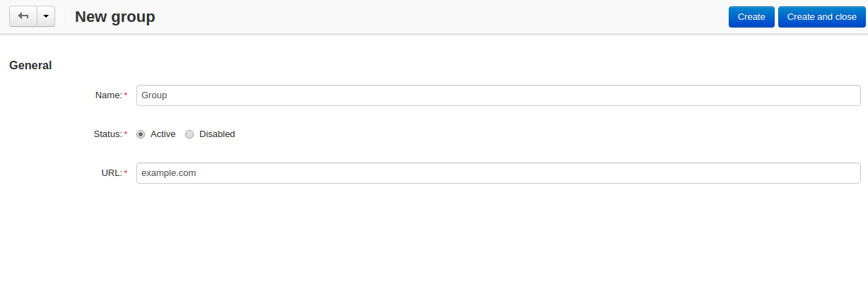This screenshot has height=306, width=868.
Task: Click the red asterisk beside Status
Action: 126,134
